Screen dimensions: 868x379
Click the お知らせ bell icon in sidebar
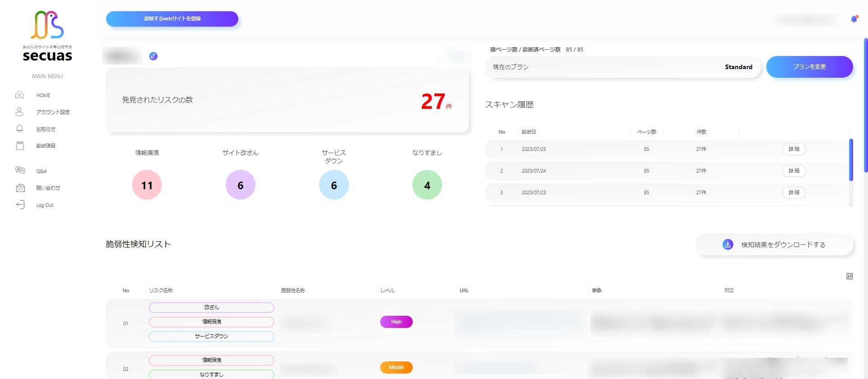[x=19, y=129]
